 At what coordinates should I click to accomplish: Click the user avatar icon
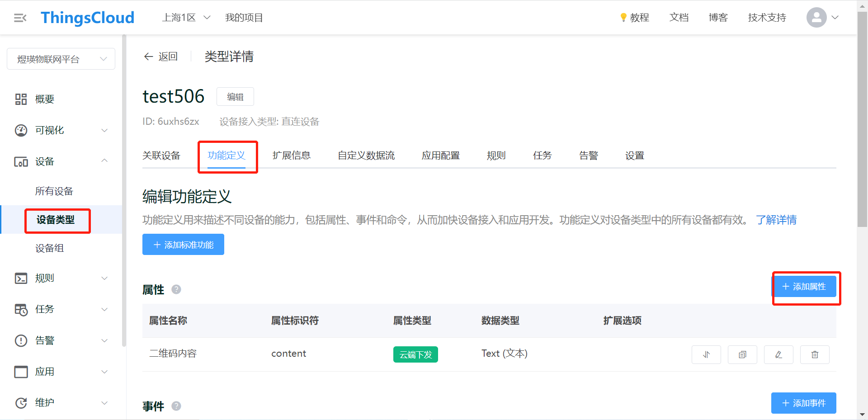click(x=816, y=18)
